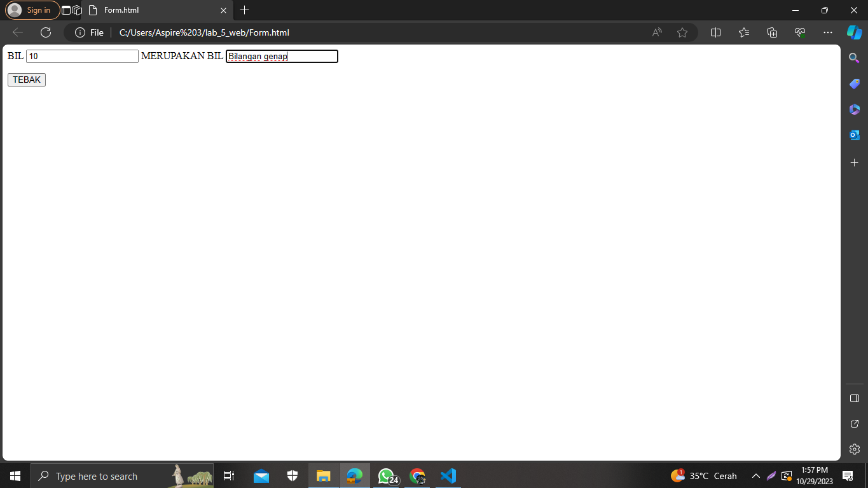Open Outlook from the Edge sidebar
Image resolution: width=868 pixels, height=488 pixels.
(x=854, y=134)
